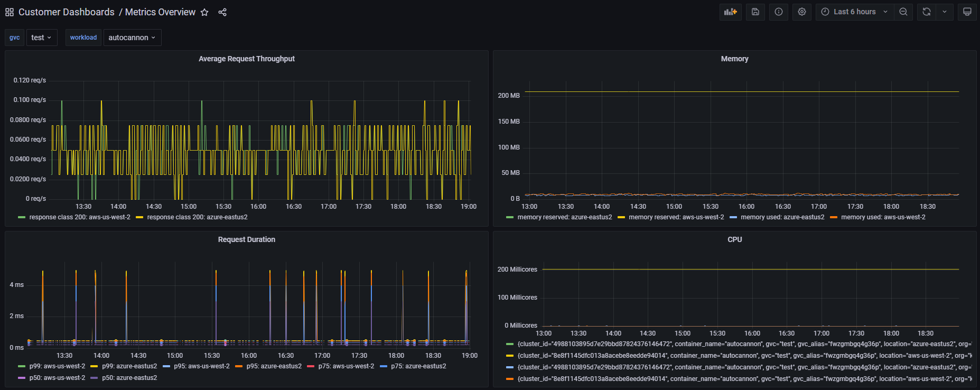Open dashboard settings gear
Viewport: 980px width, 390px height.
[802, 12]
